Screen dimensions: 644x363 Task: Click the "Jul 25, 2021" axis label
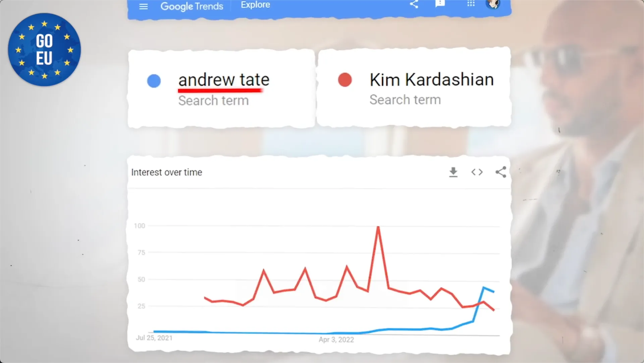154,338
